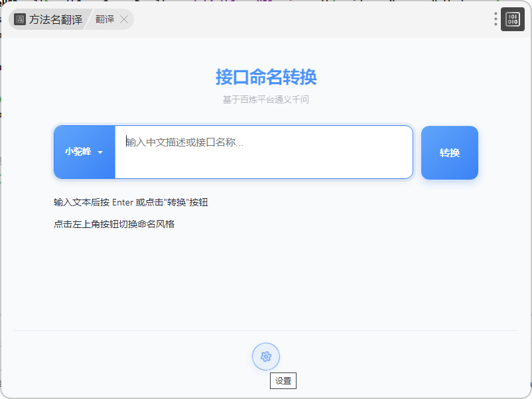The image size is (532, 399).
Task: Click the 接口命名转换 heading
Action: pyautogui.click(x=266, y=77)
